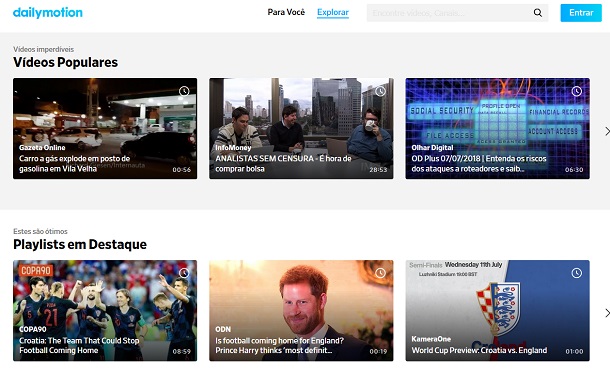Click title 'Is football coming home for England?'
This screenshot has height=372, width=610.
point(279,346)
